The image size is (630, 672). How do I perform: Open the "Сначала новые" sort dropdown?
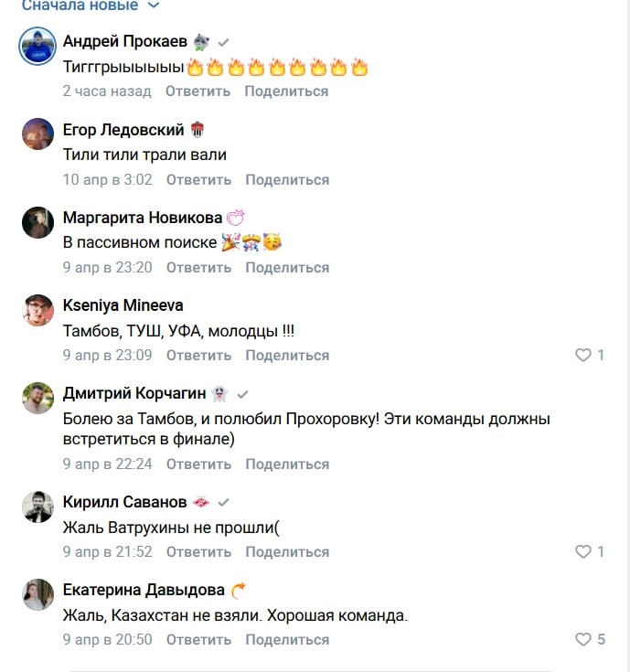91,6
